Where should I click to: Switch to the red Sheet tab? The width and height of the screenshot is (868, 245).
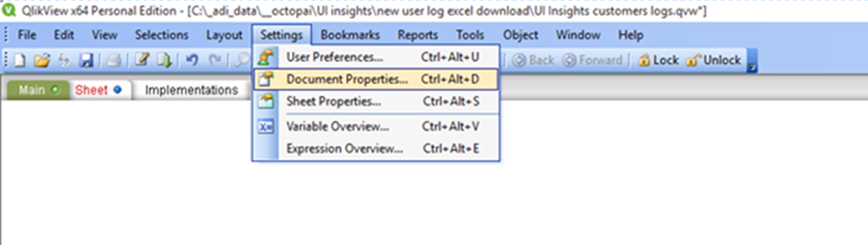[x=92, y=90]
